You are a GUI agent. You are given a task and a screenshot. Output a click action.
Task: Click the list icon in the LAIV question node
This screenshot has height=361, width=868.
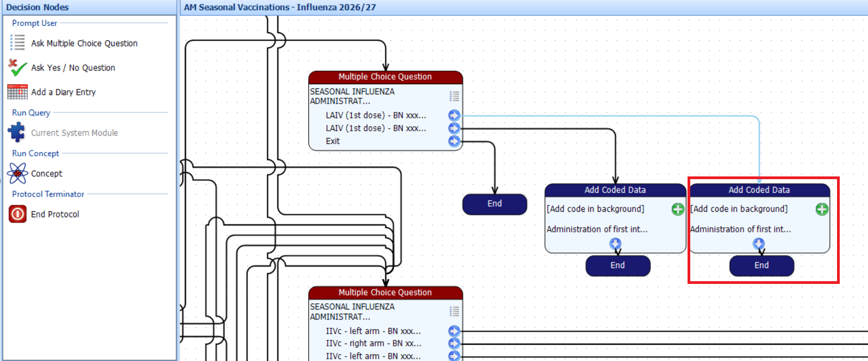454,96
